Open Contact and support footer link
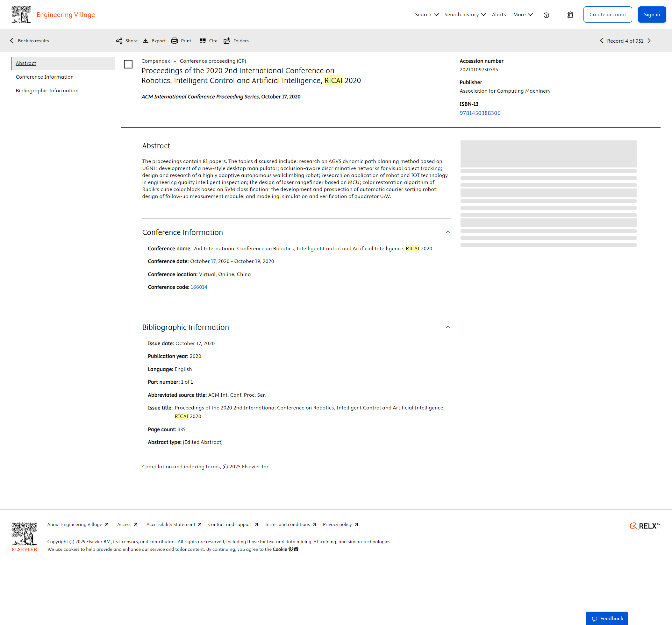The width and height of the screenshot is (672, 625). [x=233, y=525]
